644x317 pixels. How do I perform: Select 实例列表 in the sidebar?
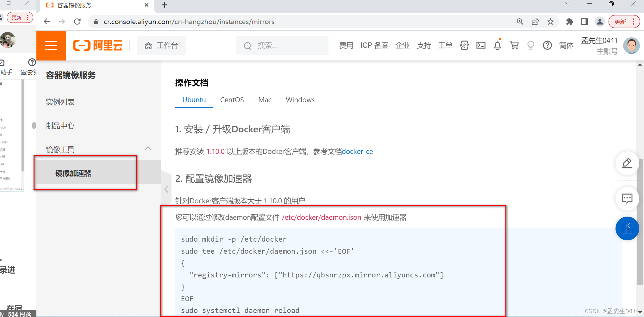pyautogui.click(x=60, y=102)
